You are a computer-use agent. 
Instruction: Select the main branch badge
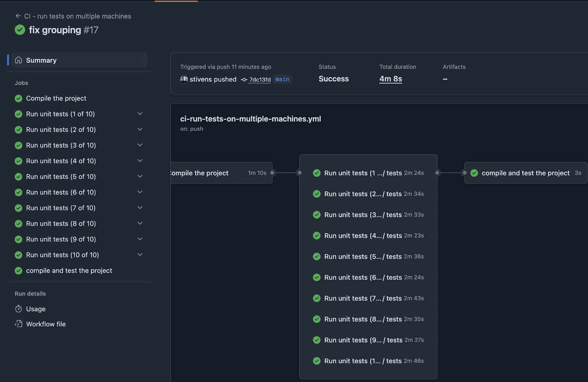click(282, 79)
